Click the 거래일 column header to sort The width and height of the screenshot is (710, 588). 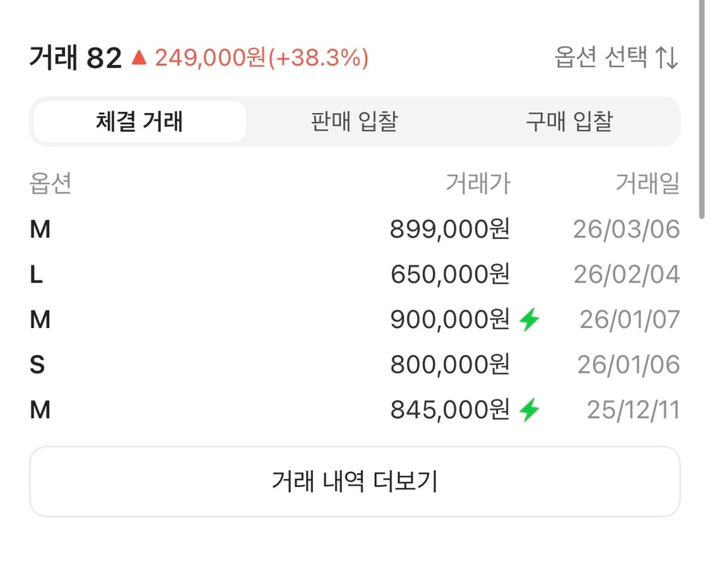click(x=649, y=184)
